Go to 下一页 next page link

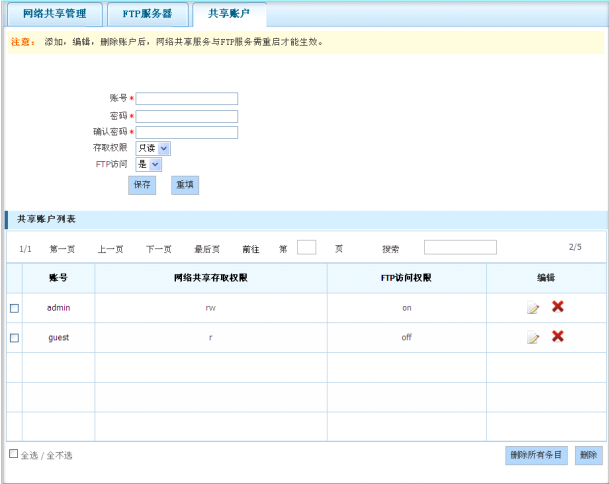[158, 248]
